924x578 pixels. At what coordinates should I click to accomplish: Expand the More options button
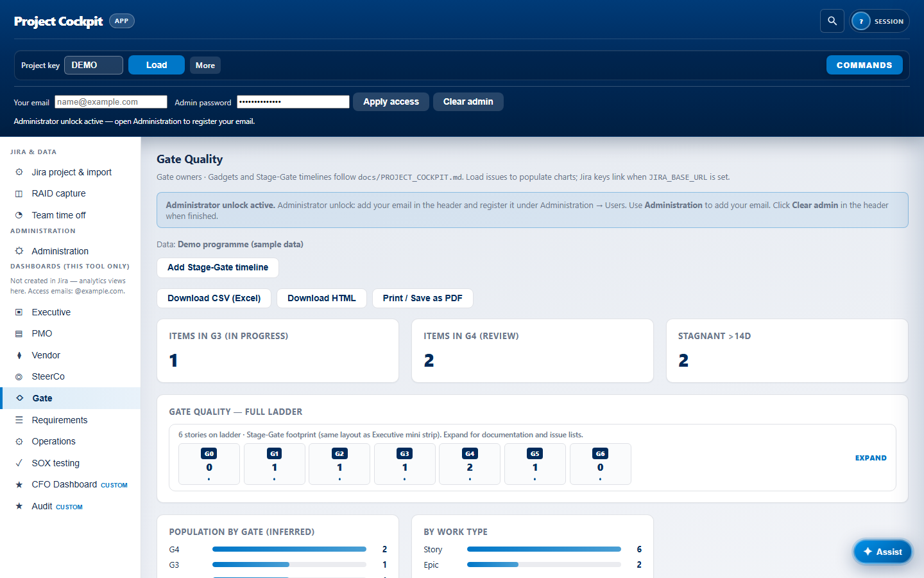point(205,66)
